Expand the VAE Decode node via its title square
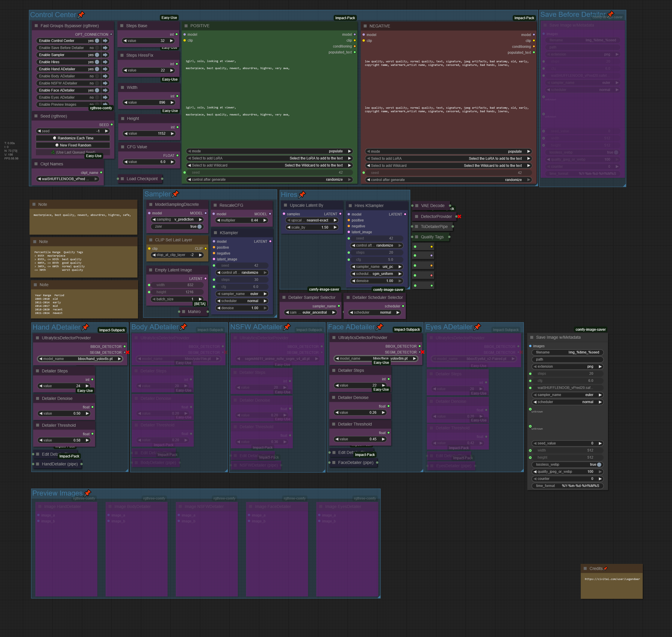672x637 pixels. pyautogui.click(x=417, y=206)
